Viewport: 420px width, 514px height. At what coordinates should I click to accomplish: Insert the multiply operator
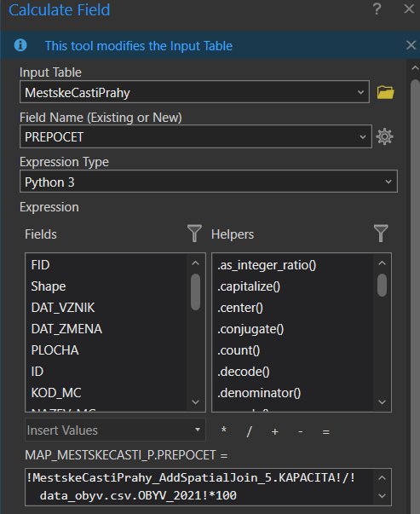(224, 430)
